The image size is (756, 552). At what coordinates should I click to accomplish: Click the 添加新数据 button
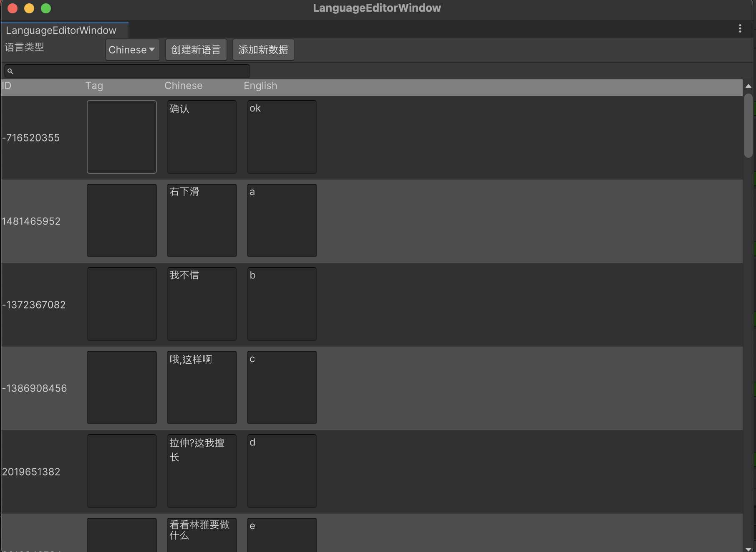pyautogui.click(x=263, y=50)
